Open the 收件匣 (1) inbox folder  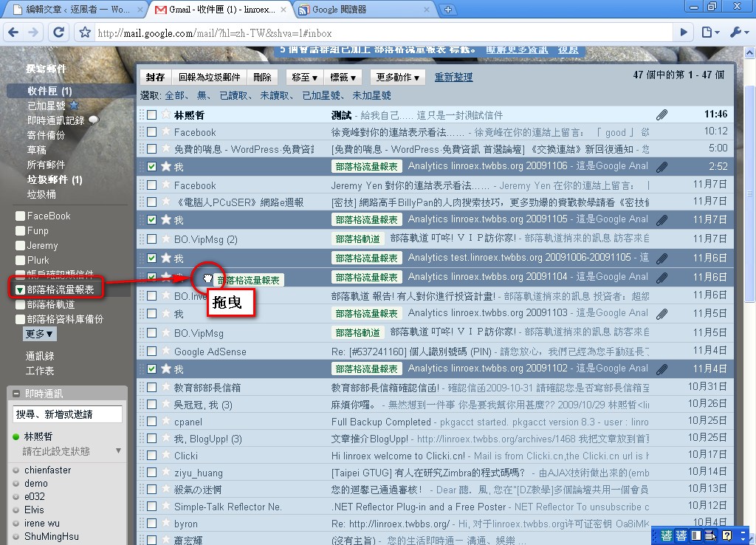click(49, 91)
